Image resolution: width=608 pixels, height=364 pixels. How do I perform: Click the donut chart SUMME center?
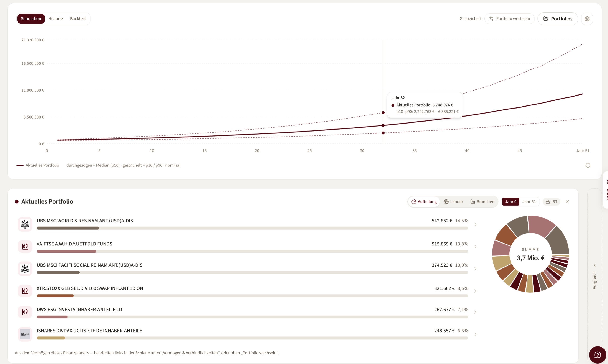(530, 255)
